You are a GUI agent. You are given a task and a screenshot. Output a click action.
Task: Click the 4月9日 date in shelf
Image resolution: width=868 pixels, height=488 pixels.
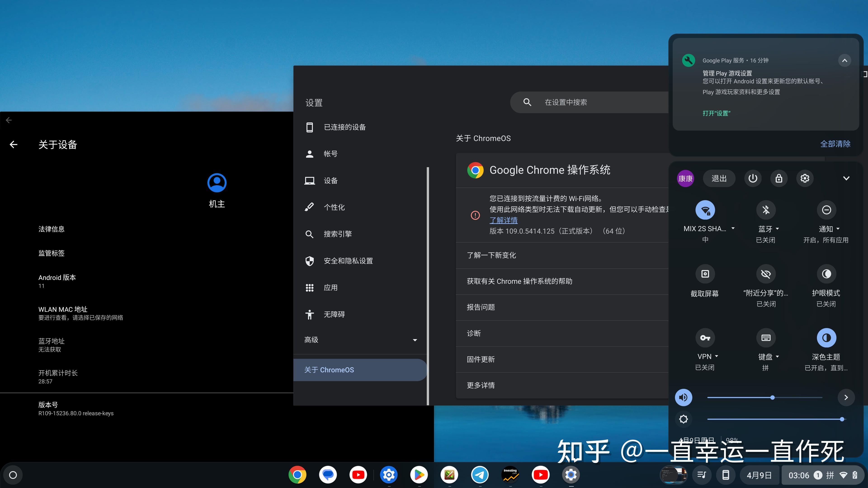[x=759, y=475]
